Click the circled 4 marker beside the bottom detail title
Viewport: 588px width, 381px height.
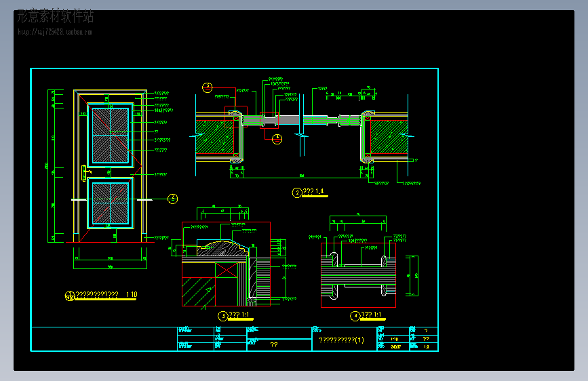[355, 316]
